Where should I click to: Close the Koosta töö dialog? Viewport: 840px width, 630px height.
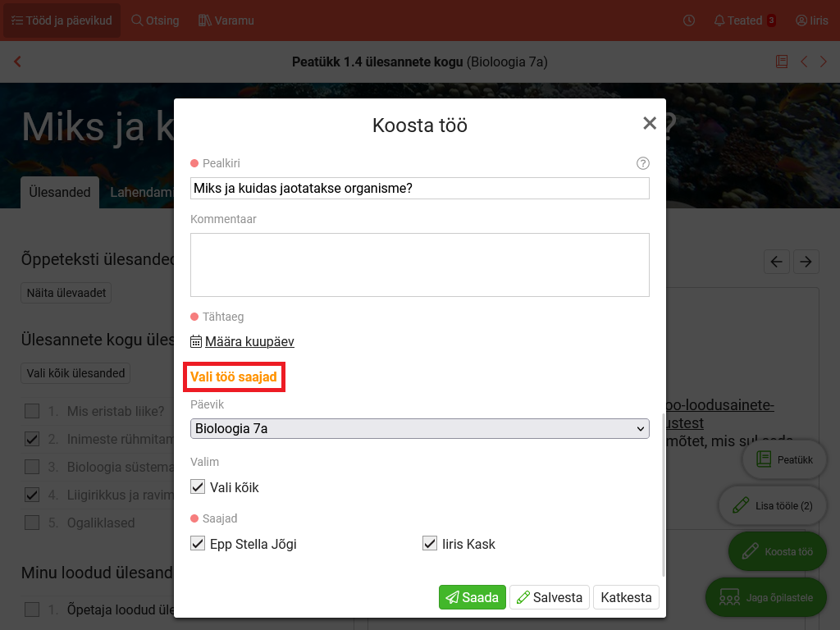(x=650, y=124)
